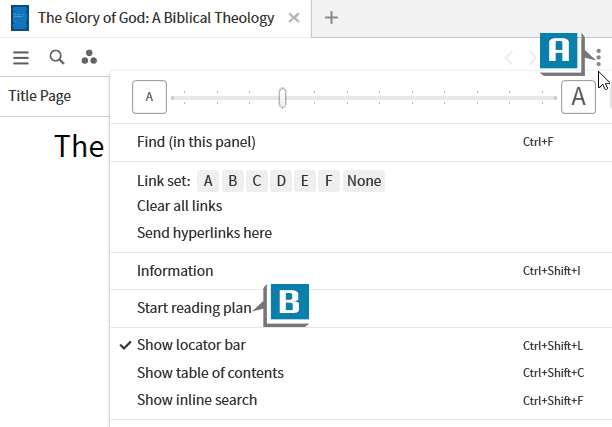Set link set to None
Screen dimensions: 612x427
(x=364, y=181)
